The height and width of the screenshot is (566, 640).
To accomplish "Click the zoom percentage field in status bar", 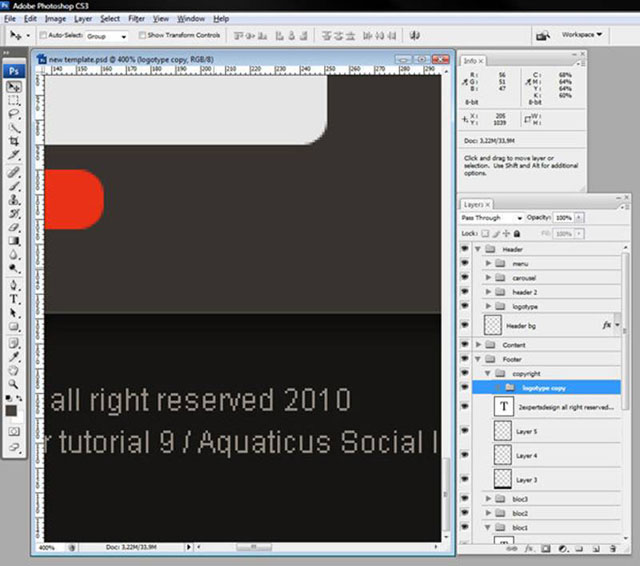I will click(x=49, y=548).
